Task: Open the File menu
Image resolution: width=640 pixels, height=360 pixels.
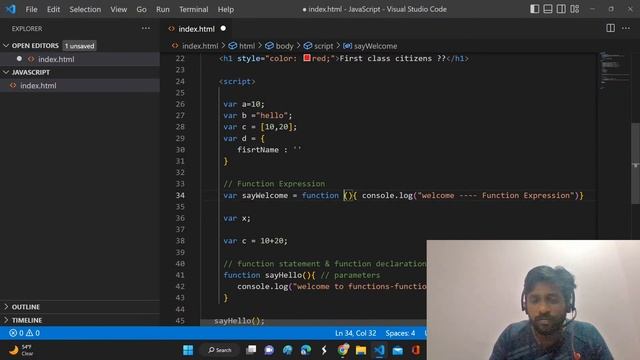Action: pos(31,9)
